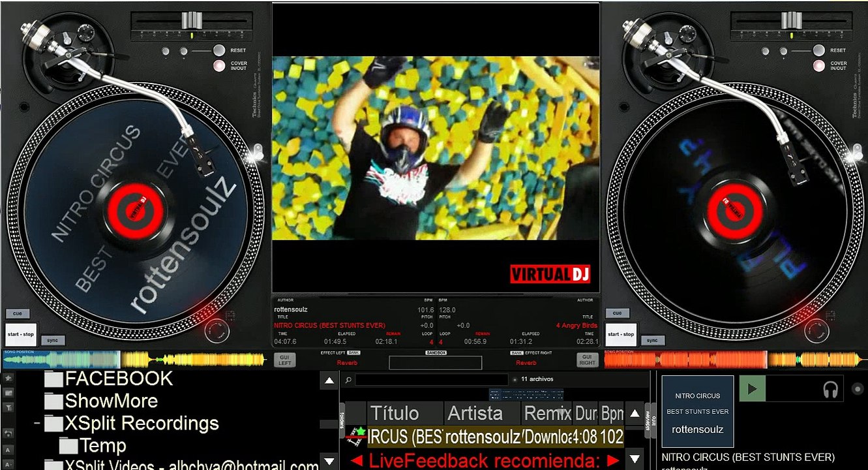This screenshot has height=470, width=868.
Task: Click the small waveform strip above columns
Action: 526,394
